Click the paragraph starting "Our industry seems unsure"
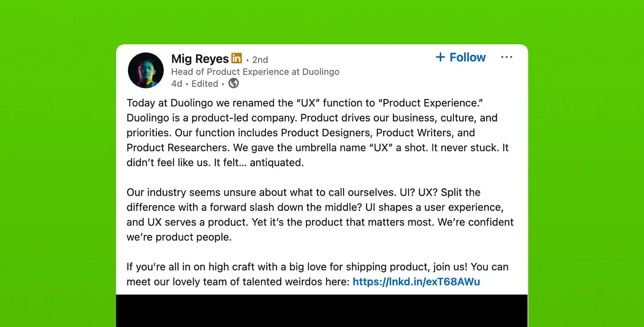Viewport: 644px width, 327px height. click(320, 215)
